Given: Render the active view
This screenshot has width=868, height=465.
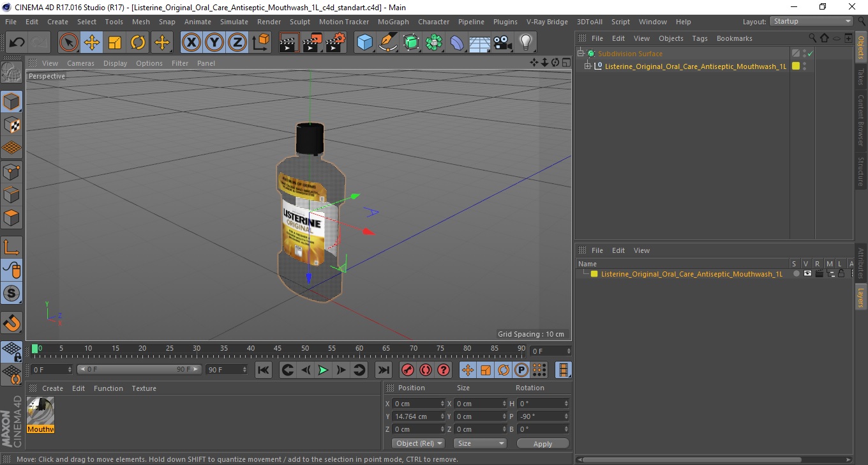Looking at the screenshot, I should 289,43.
